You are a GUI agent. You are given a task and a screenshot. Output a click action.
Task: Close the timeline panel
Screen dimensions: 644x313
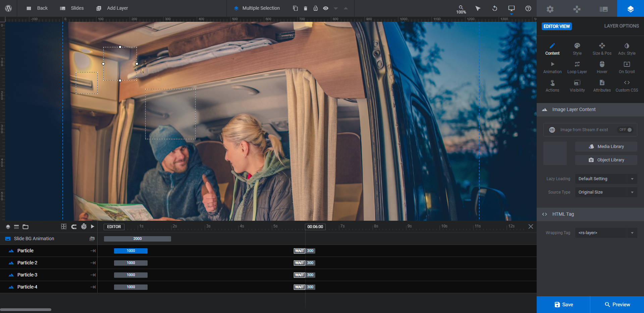click(531, 226)
